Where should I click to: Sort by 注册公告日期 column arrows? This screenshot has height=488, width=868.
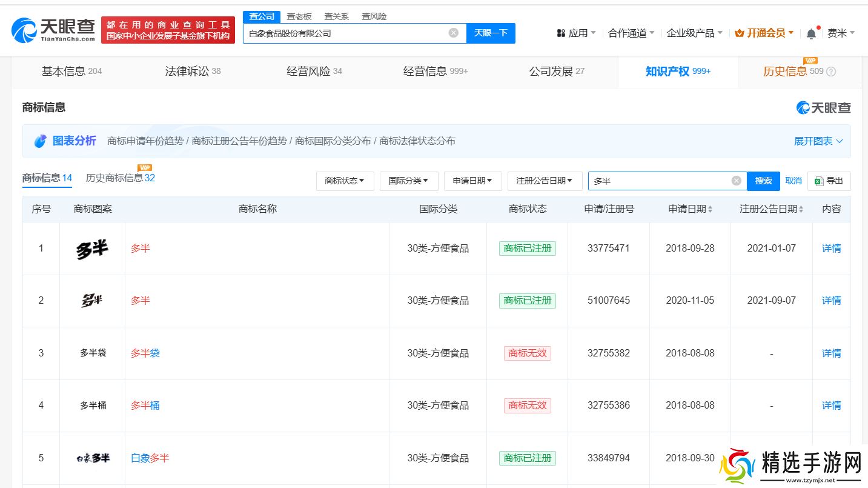801,209
